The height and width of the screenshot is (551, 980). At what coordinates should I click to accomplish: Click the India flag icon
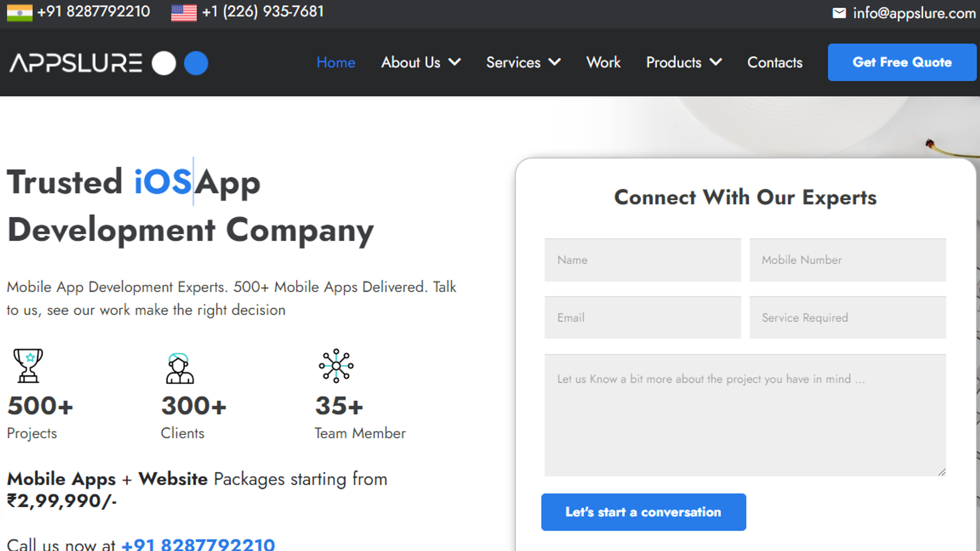click(19, 12)
